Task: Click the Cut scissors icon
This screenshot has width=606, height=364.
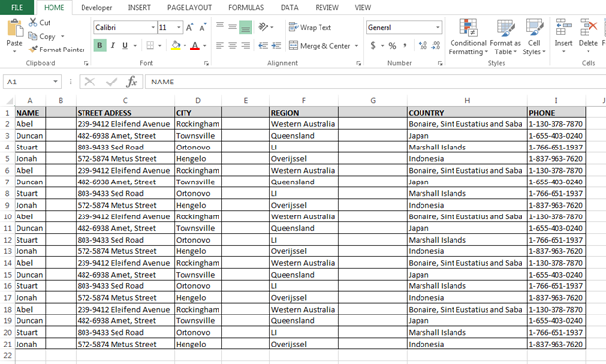Action: point(33,22)
